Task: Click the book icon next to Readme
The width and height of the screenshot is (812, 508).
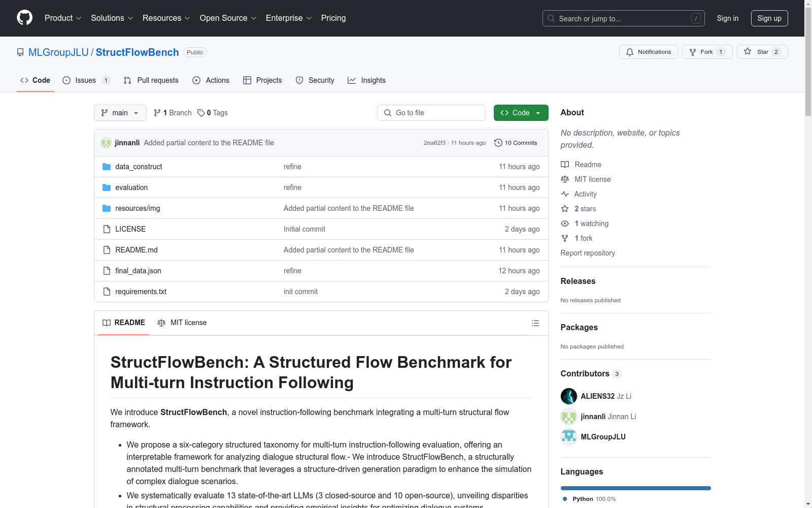Action: coord(565,165)
